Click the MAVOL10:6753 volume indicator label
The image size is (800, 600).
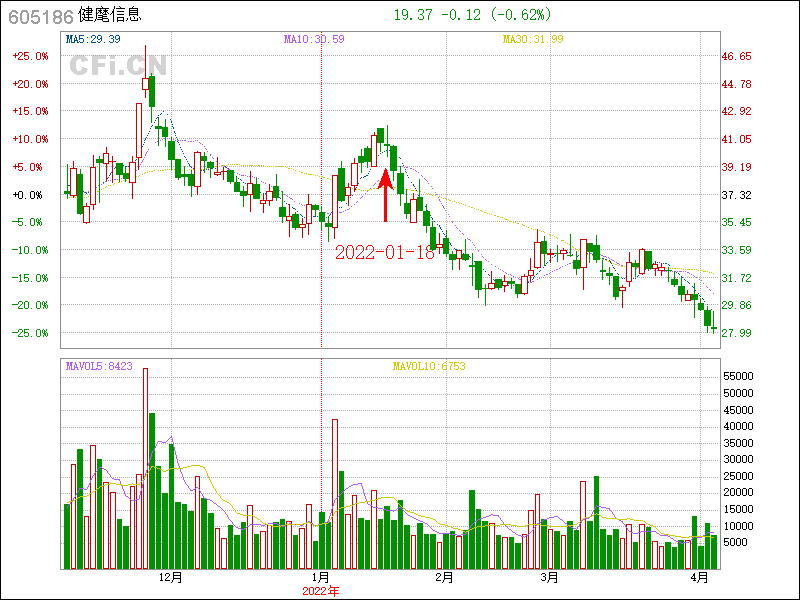pyautogui.click(x=428, y=366)
